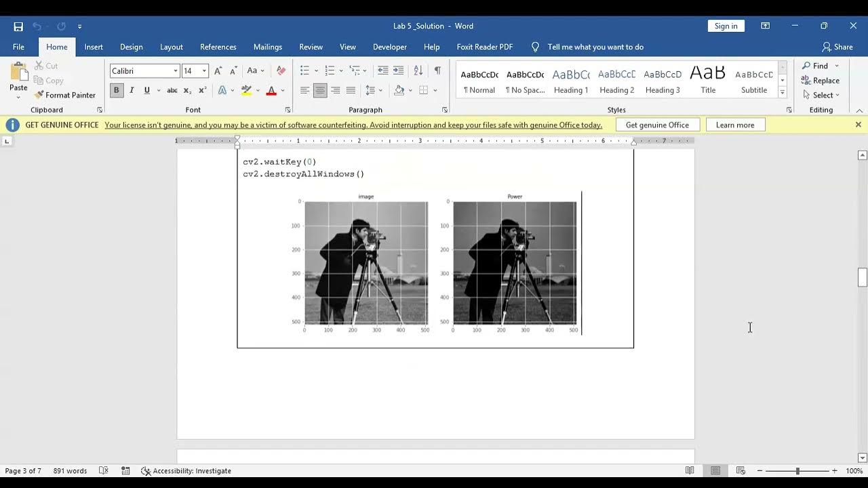Open the Foxit Reader PDF tab
868x488 pixels.
[x=485, y=47]
